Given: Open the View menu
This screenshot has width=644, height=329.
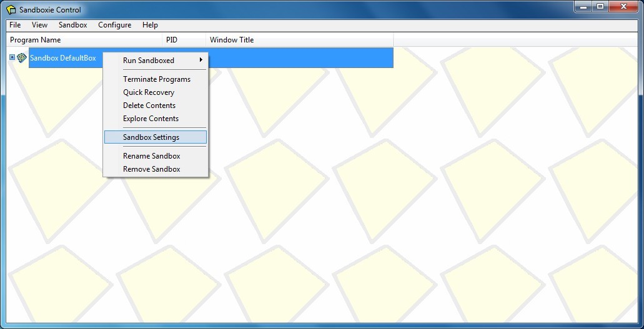Looking at the screenshot, I should (x=39, y=25).
